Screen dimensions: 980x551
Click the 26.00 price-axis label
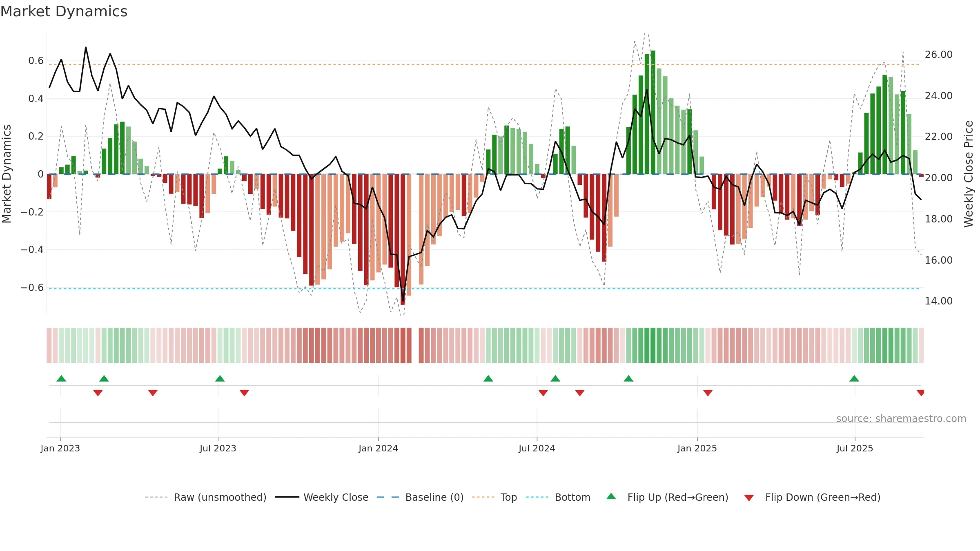[939, 55]
